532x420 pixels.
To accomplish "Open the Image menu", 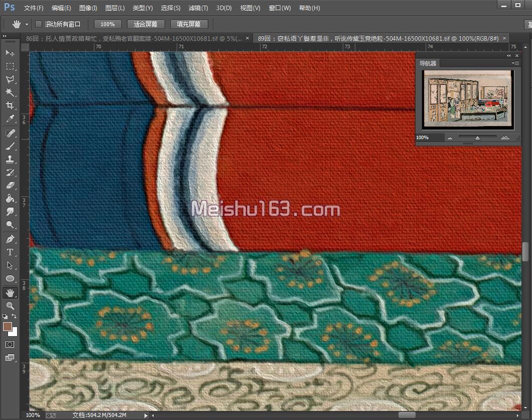I will pos(88,8).
